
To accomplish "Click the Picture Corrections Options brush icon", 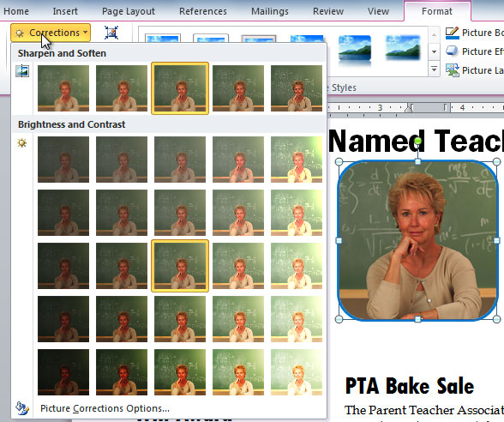I will click(22, 408).
